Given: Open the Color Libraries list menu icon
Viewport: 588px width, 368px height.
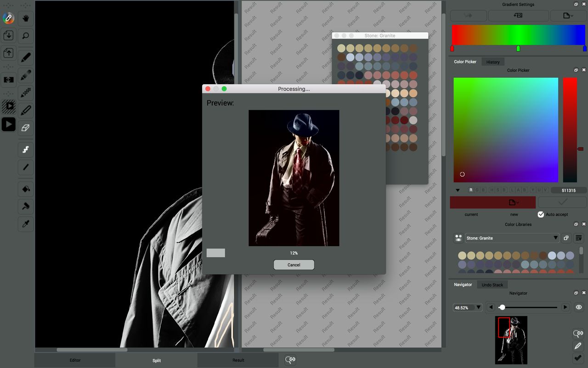Looking at the screenshot, I should [579, 238].
